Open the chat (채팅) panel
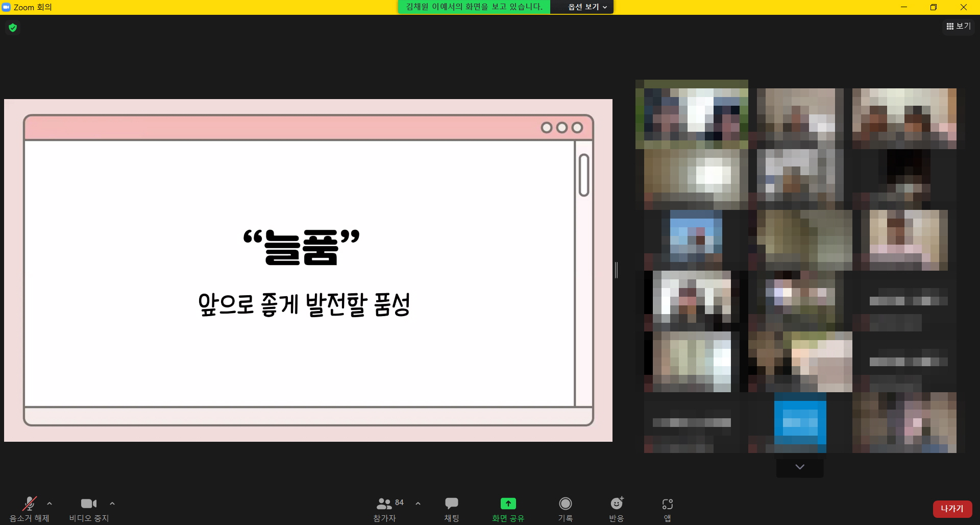Screen dimensions: 980x525 451,504
